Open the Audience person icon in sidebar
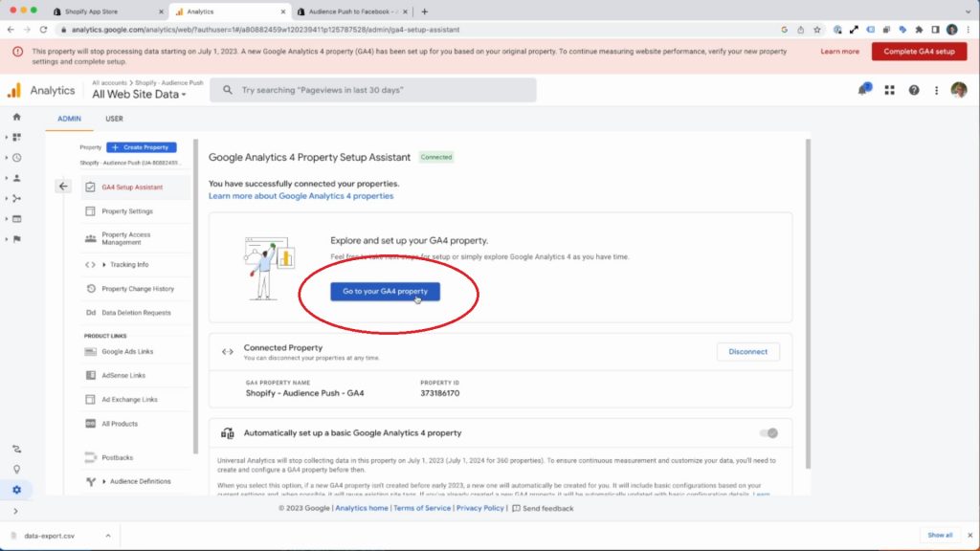This screenshot has height=551, width=980. point(17,178)
